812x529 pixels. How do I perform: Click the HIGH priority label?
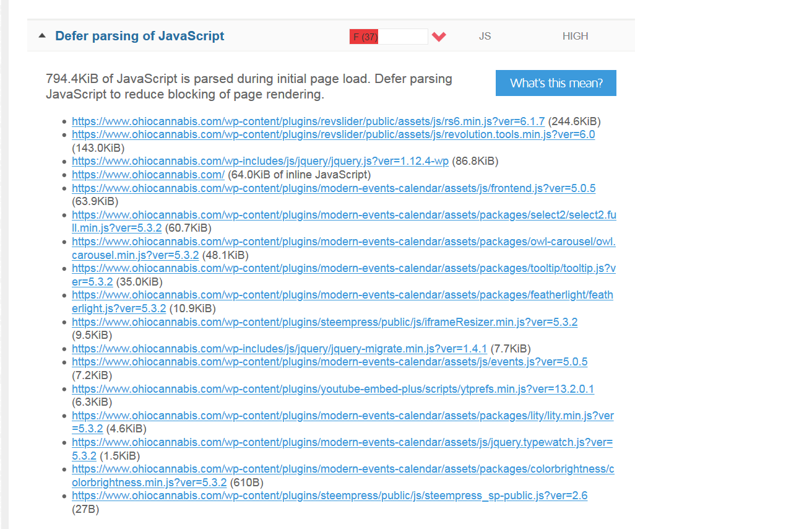coord(575,36)
